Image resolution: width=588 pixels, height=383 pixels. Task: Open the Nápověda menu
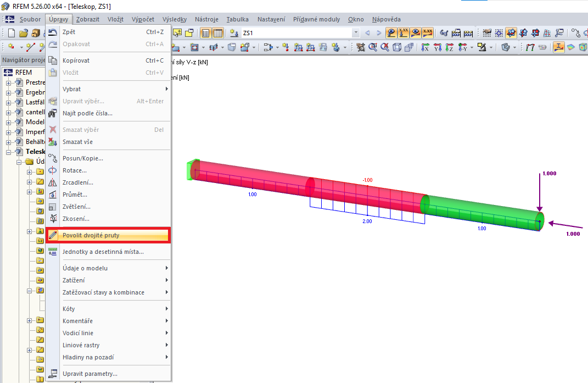pyautogui.click(x=387, y=19)
